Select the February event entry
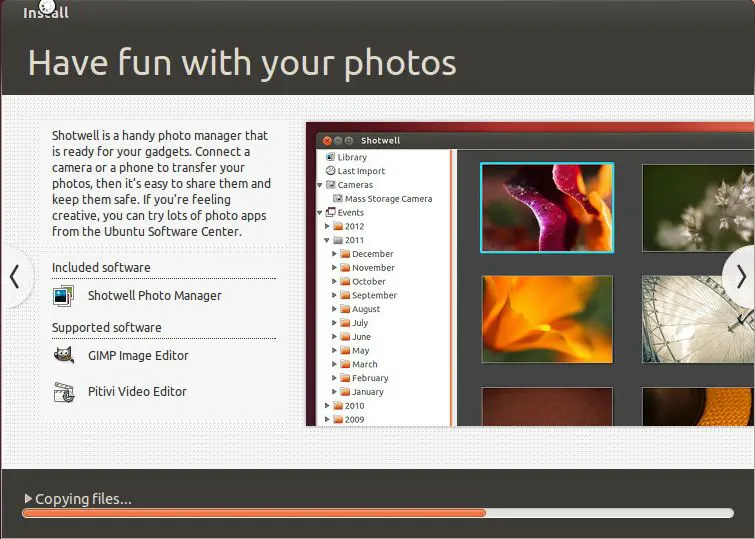The image size is (755, 539). [x=370, y=378]
